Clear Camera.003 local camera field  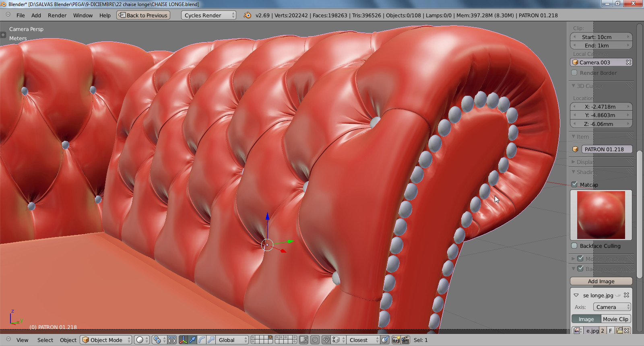click(x=628, y=62)
